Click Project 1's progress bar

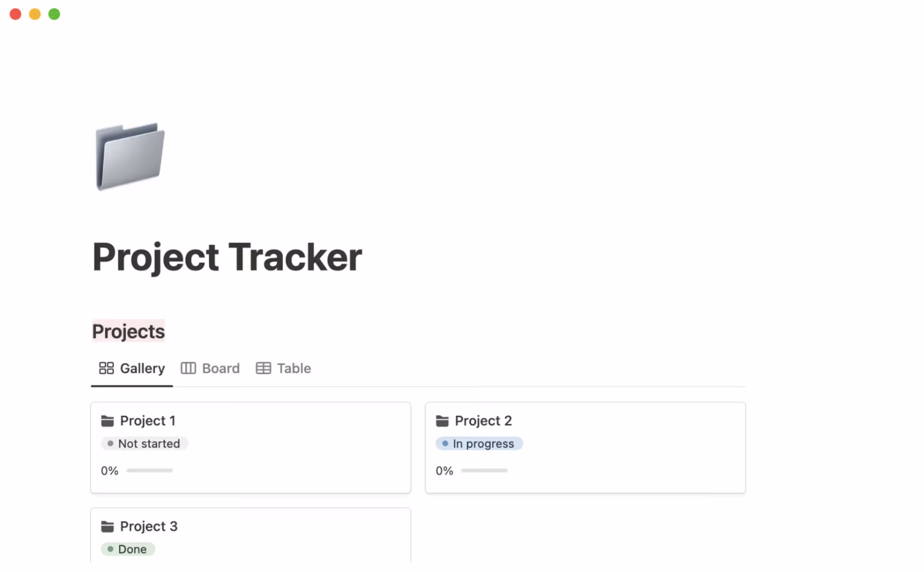(x=150, y=470)
